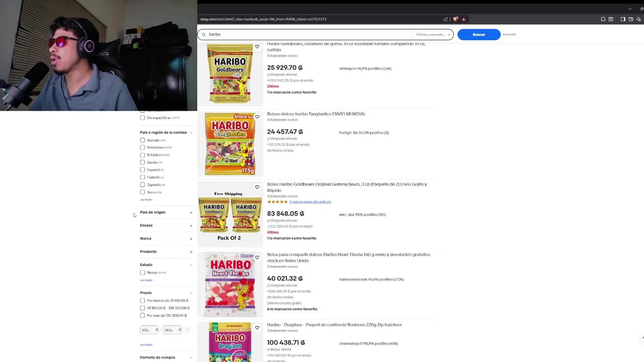Screen dimensions: 644x362
Task: Check the Español cuisine filter
Action: point(142,170)
